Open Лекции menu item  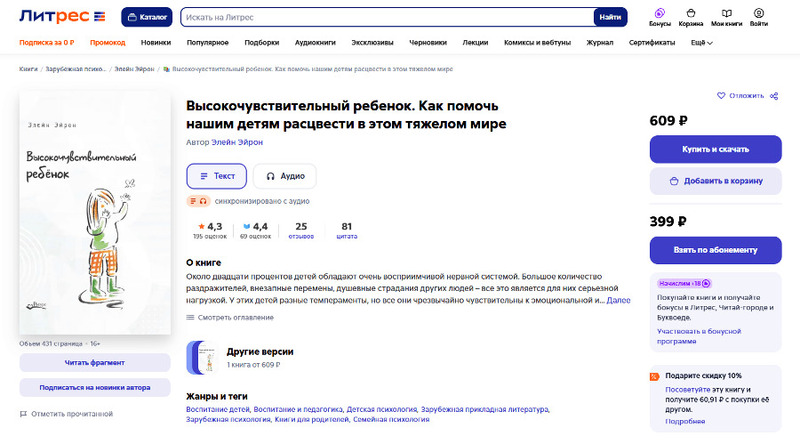(476, 43)
